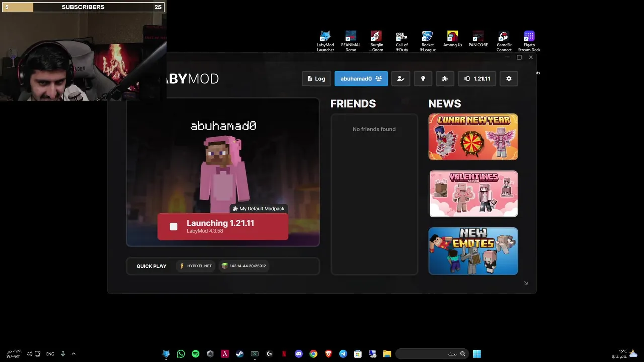
Task: Switch the ENG input language
Action: (50, 354)
